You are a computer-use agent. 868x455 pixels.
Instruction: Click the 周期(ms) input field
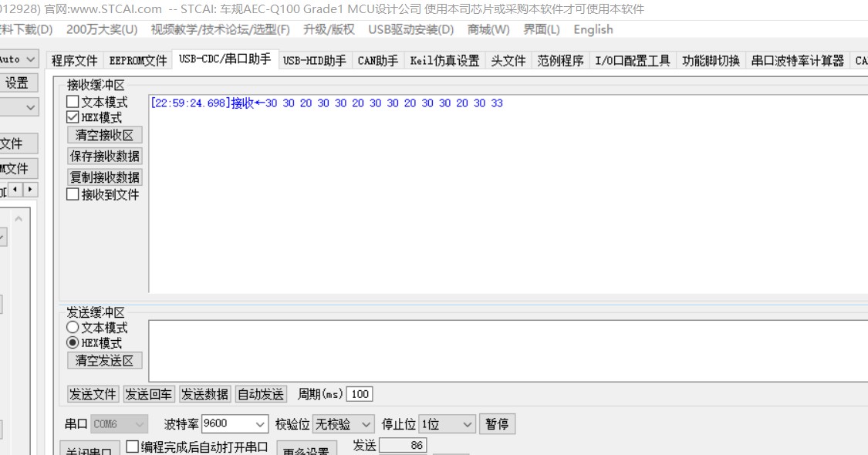(x=360, y=394)
